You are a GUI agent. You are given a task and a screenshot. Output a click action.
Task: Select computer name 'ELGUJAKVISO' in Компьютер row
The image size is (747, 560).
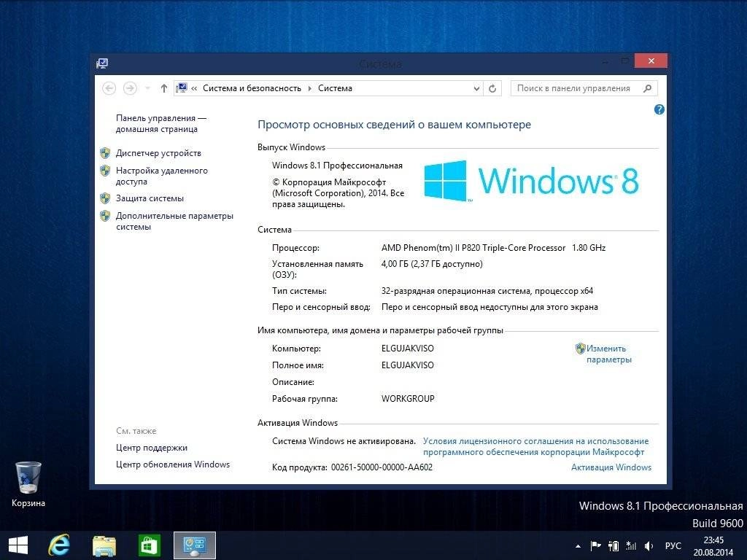click(407, 349)
